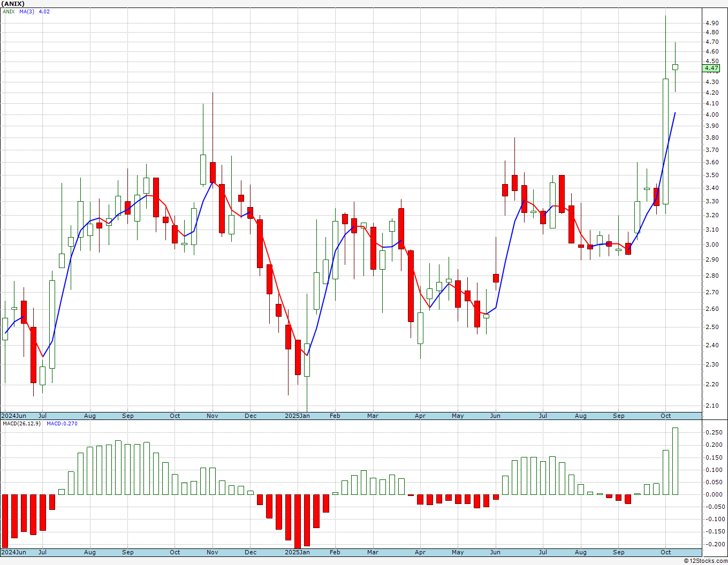Click the 4.30 price axis tick
The width and height of the screenshot is (728, 565).
coord(712,82)
